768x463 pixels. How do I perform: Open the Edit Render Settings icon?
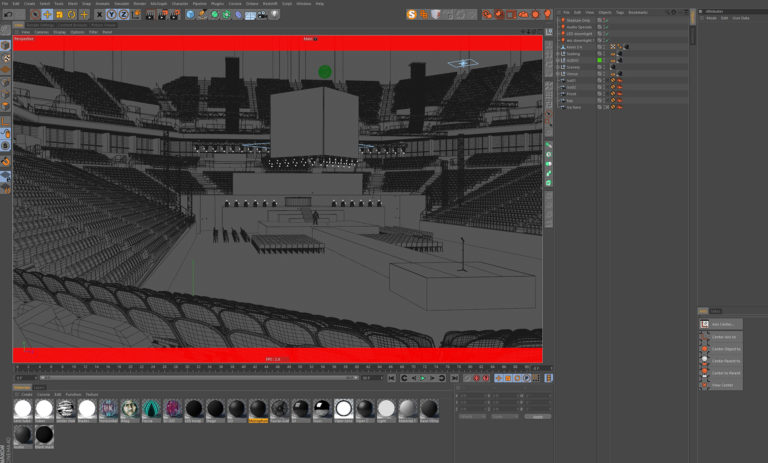pyautogui.click(x=174, y=15)
